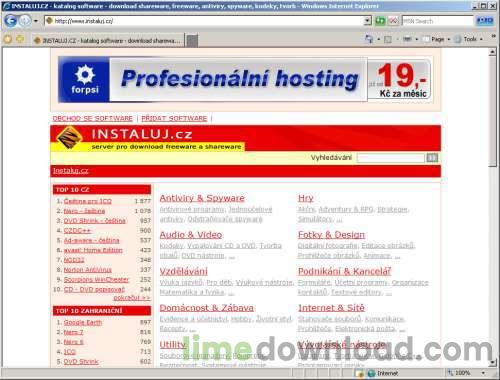Open the Vzdělávání category
This screenshot has width=500, height=380.
tap(183, 271)
